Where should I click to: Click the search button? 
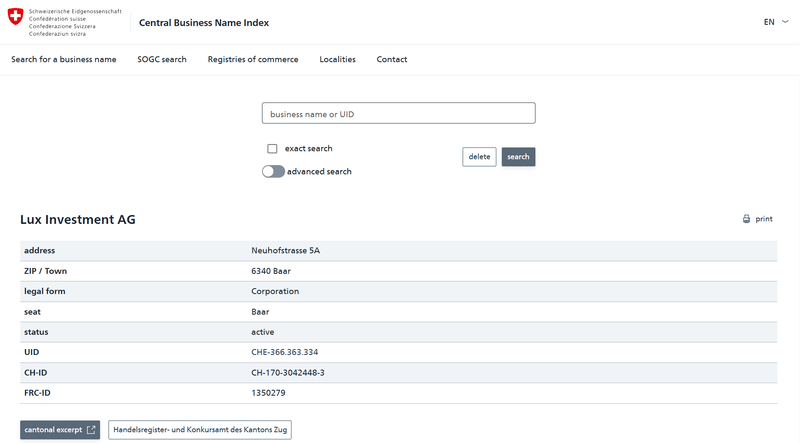(518, 157)
